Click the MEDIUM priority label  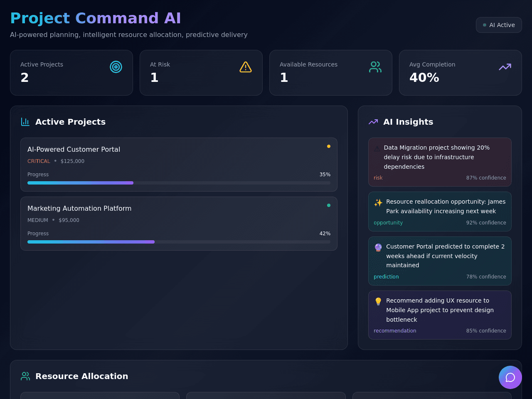click(38, 220)
